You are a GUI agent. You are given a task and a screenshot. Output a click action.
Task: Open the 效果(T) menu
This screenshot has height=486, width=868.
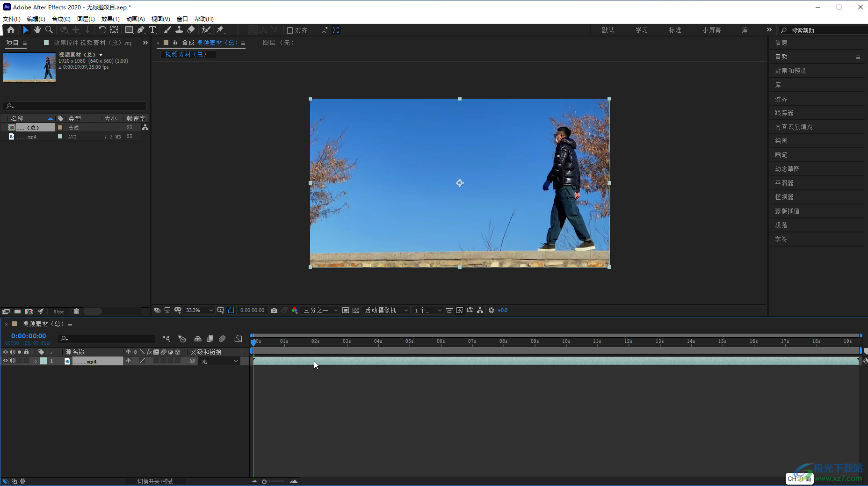[110, 19]
